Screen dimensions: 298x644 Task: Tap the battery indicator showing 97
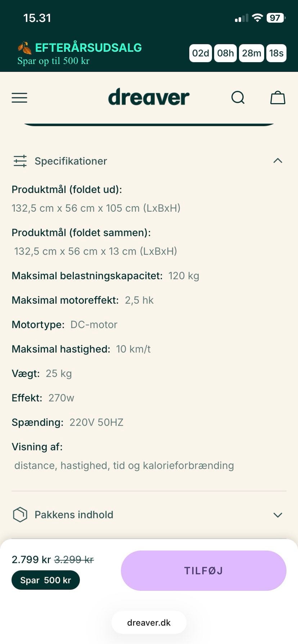pyautogui.click(x=275, y=18)
